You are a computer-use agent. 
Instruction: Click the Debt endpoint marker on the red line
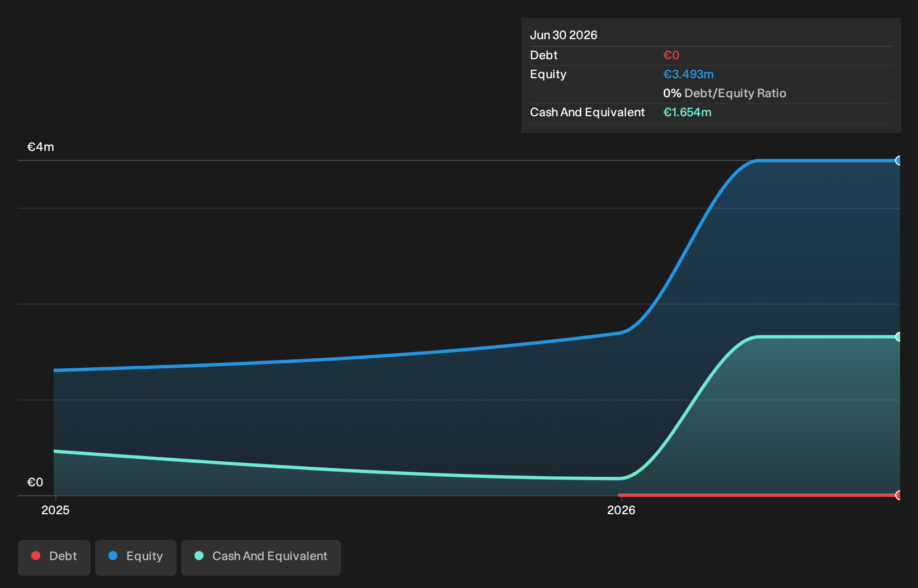[x=898, y=495]
